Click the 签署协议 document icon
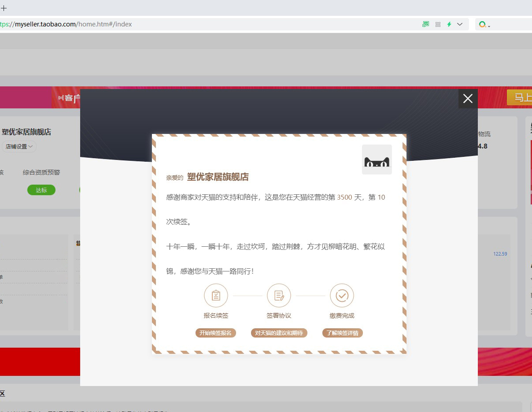The image size is (532, 412). pos(279,295)
